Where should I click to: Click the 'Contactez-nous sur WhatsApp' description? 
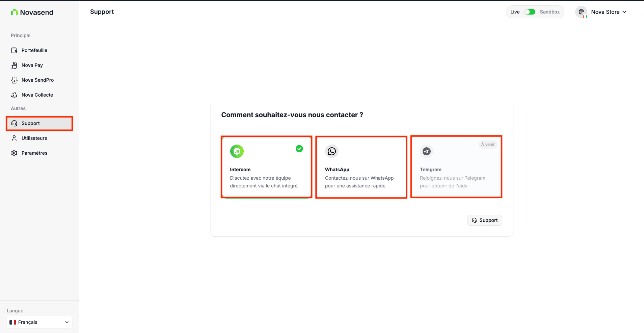pos(359,182)
